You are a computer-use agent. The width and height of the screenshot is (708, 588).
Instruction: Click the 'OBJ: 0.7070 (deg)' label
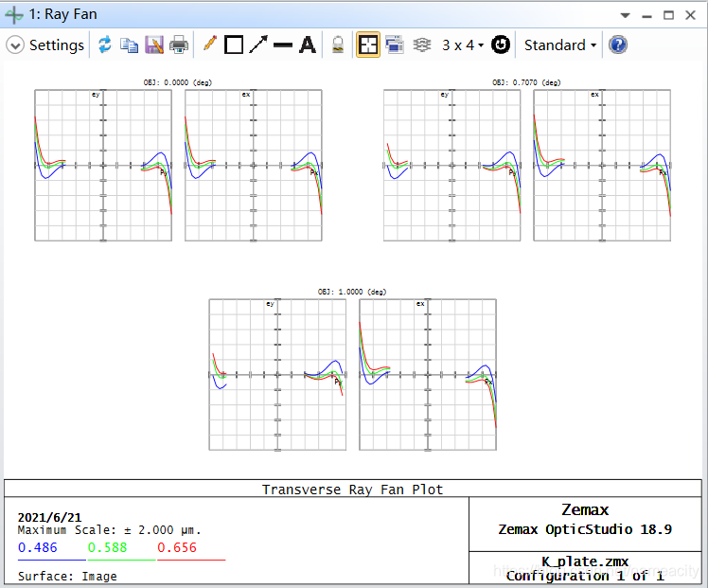pos(526,82)
